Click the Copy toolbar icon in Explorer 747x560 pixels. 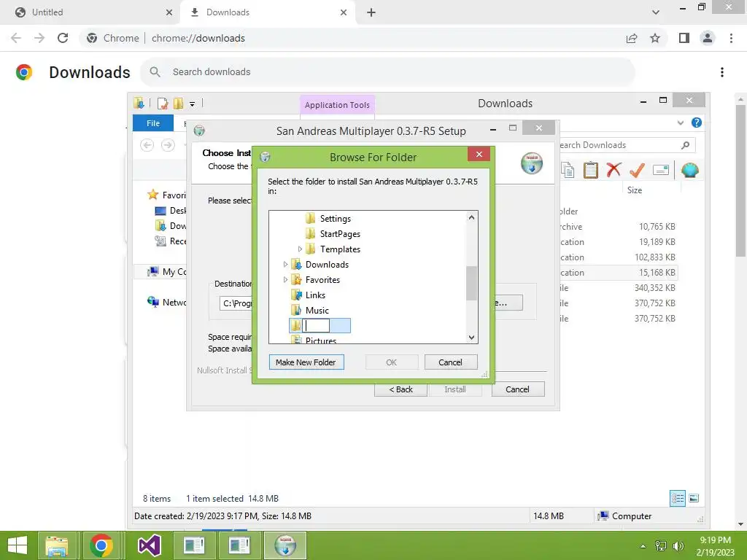(568, 170)
